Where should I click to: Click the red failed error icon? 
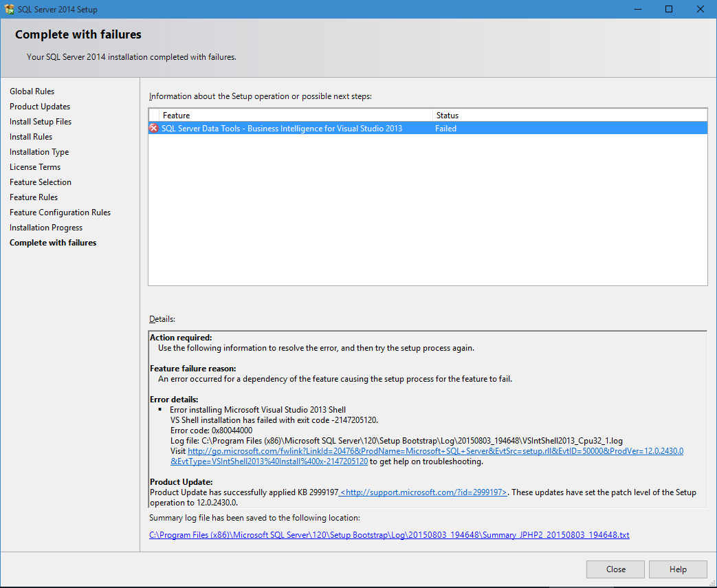pyautogui.click(x=154, y=129)
